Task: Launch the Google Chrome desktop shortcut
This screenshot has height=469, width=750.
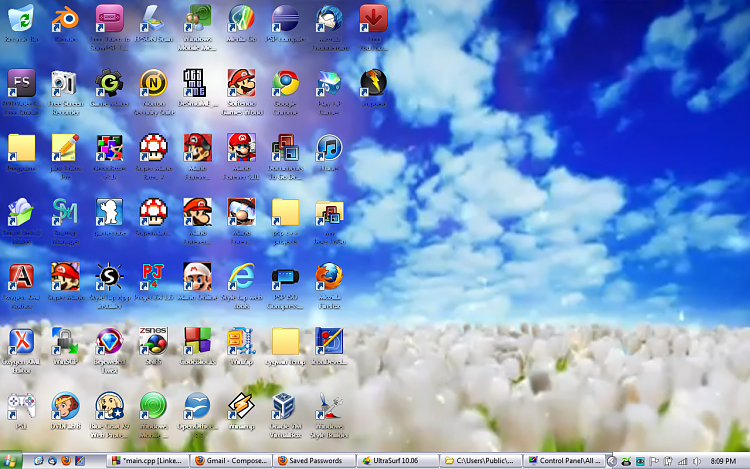Action: [286, 83]
